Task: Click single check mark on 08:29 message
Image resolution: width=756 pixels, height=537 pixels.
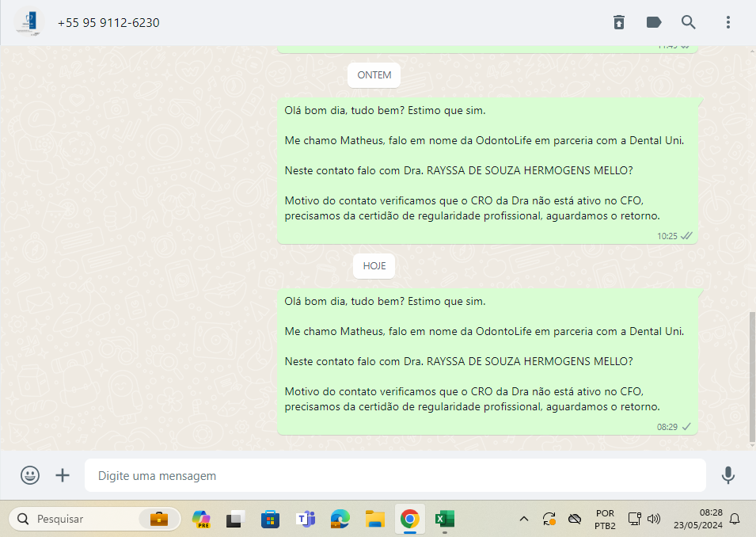Action: coord(686,427)
